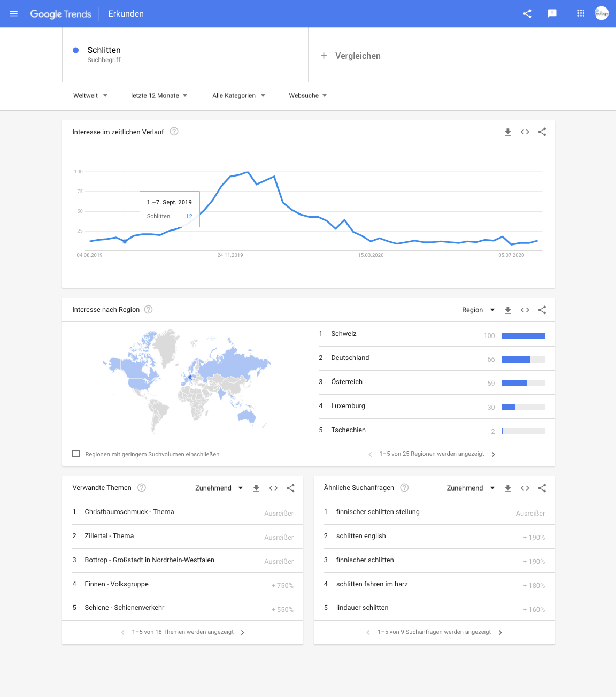Embed the Interesse nach Region widget
The image size is (616, 697).
click(525, 310)
